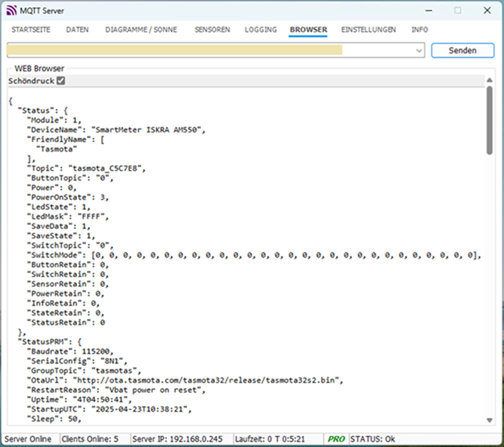Click the Server IP status bar field
The image size is (504, 447).
click(176, 438)
